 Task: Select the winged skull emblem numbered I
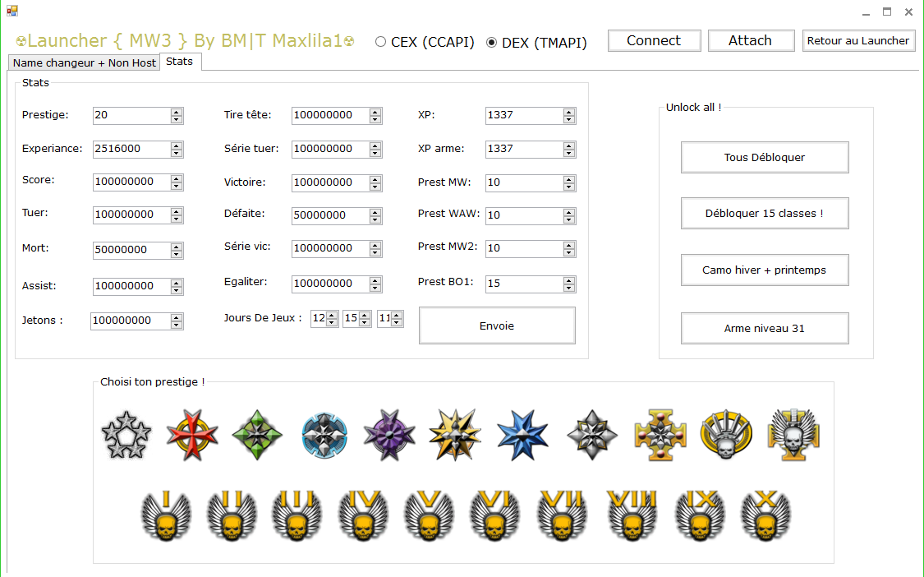point(166,515)
